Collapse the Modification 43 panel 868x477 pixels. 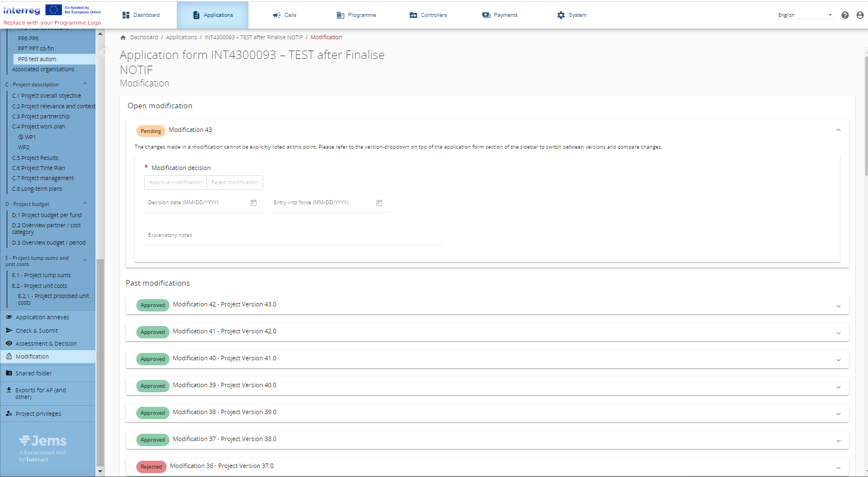[x=838, y=130]
